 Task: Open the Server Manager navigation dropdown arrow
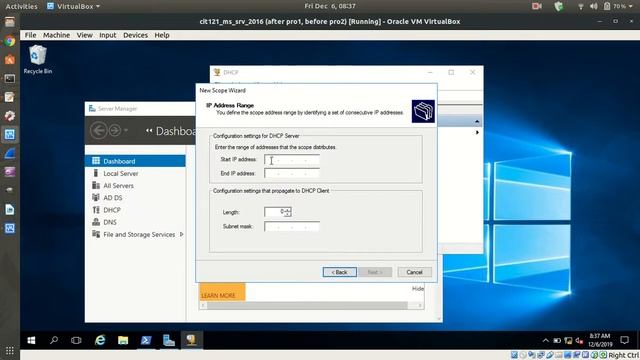(126, 131)
